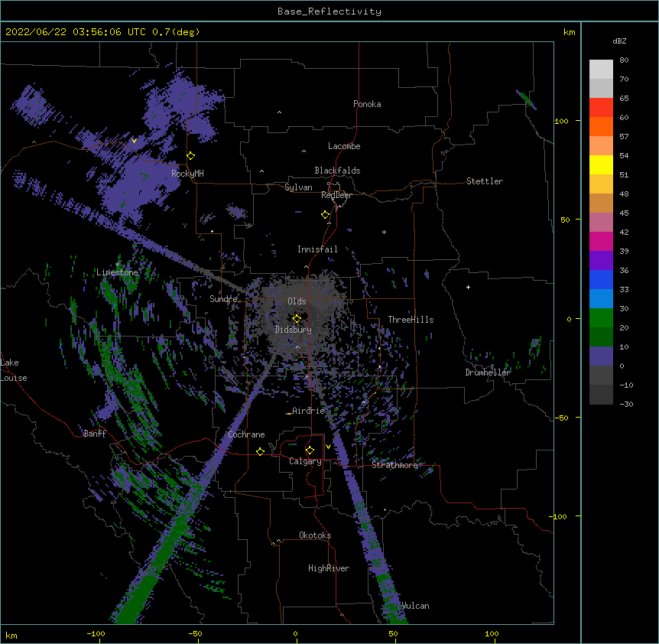This screenshot has height=644, width=659.
Task: Click the Vulcan city label
Action: click(x=415, y=606)
